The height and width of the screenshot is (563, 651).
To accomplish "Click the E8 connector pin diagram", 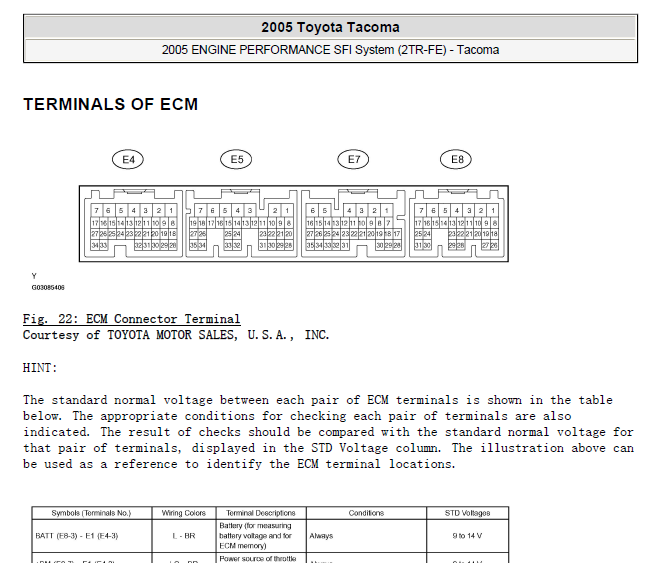I will (x=457, y=224).
